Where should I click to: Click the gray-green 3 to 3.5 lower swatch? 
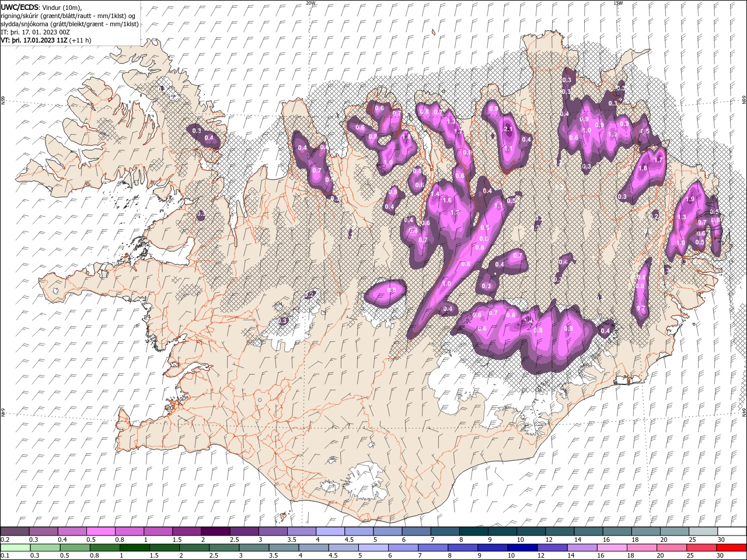[254, 548]
